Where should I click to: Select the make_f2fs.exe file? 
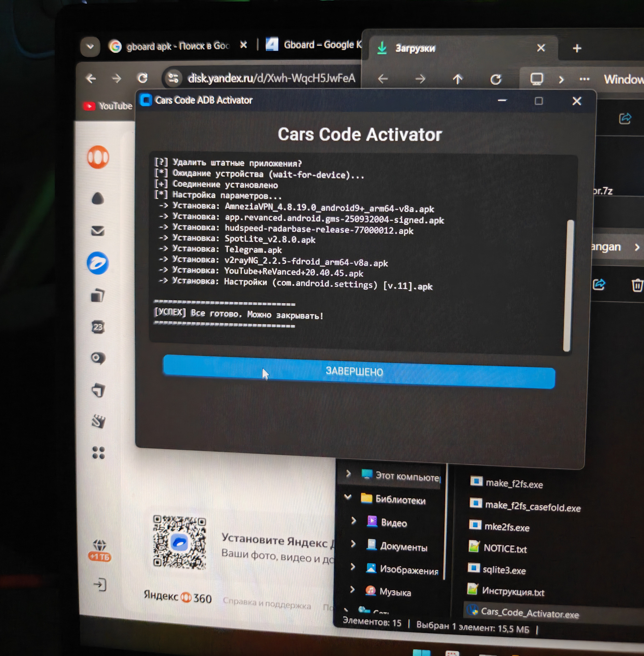click(506, 483)
